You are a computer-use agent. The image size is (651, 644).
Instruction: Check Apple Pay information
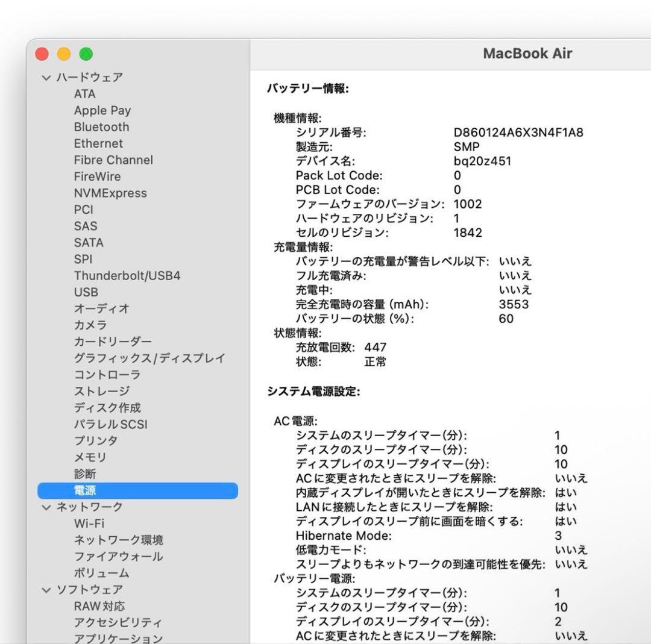pyautogui.click(x=102, y=110)
